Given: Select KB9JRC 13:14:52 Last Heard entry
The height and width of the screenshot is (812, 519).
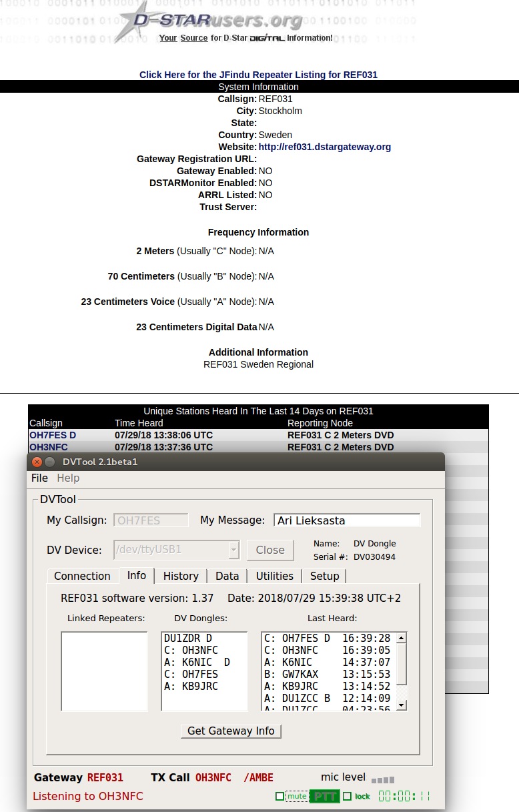Looking at the screenshot, I should (328, 687).
